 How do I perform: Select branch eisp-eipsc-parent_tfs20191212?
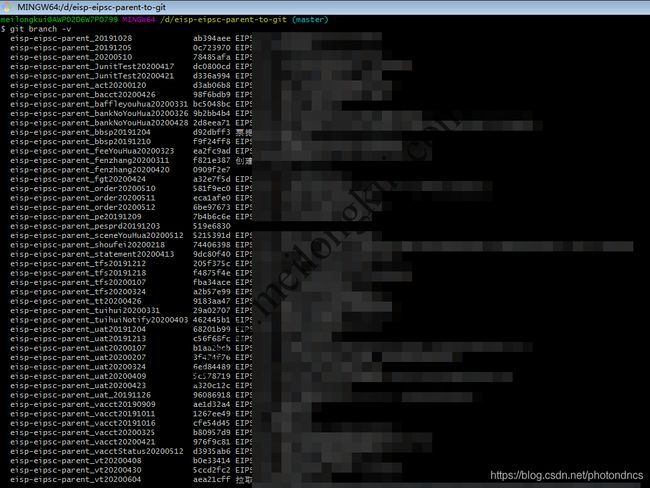pos(78,263)
